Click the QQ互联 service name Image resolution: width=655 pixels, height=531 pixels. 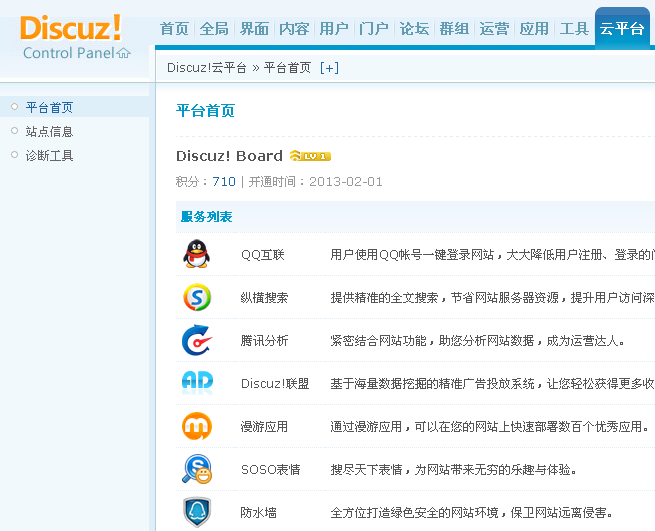point(263,254)
